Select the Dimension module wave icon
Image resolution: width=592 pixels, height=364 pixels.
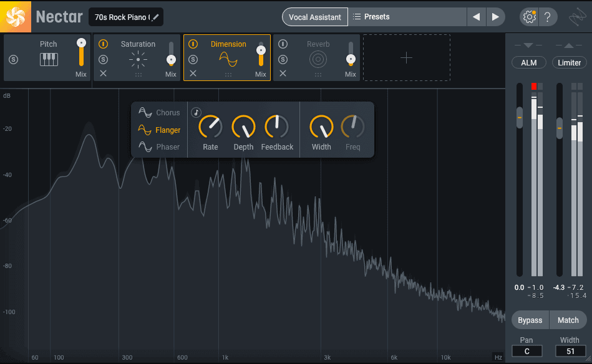[228, 60]
